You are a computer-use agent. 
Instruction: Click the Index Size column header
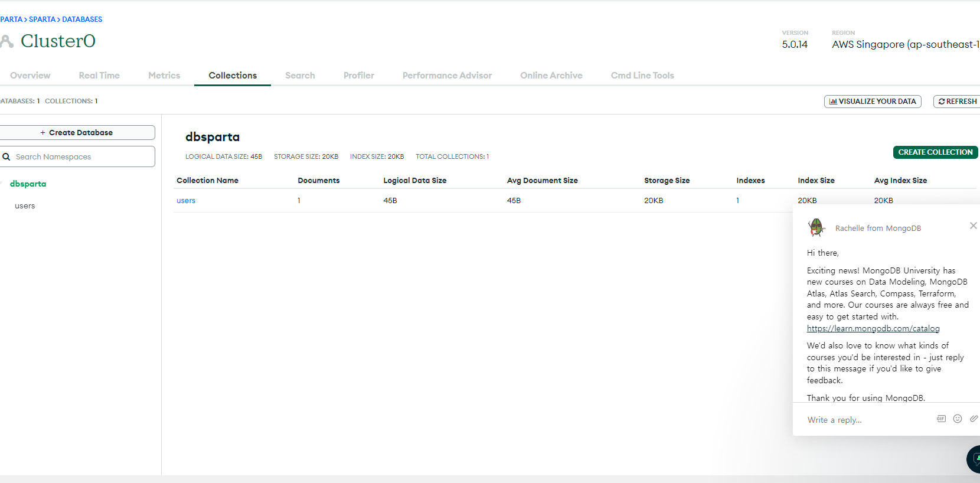[816, 181]
